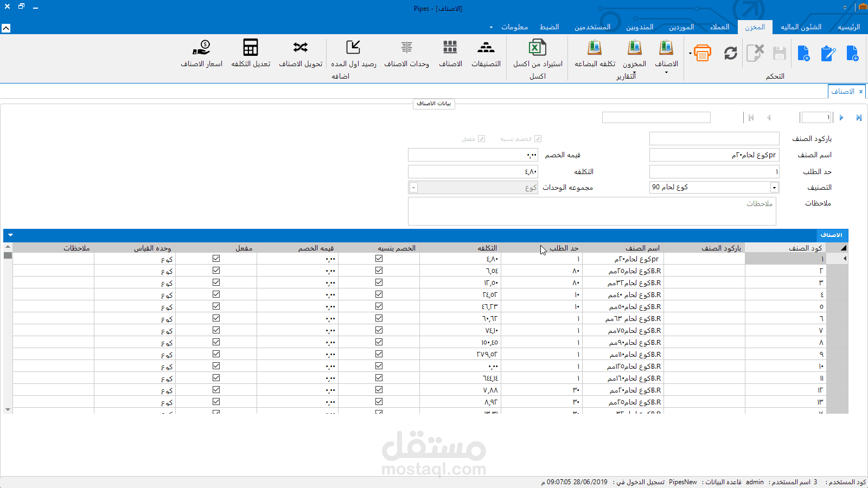Click the orange print icon
This screenshot has height=488, width=868.
703,53
